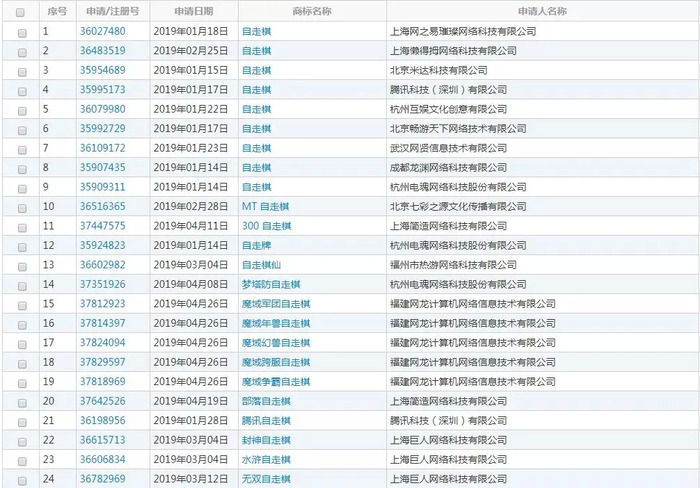700x488 pixels.
Task: Open application number 36198956
Action: click(103, 421)
